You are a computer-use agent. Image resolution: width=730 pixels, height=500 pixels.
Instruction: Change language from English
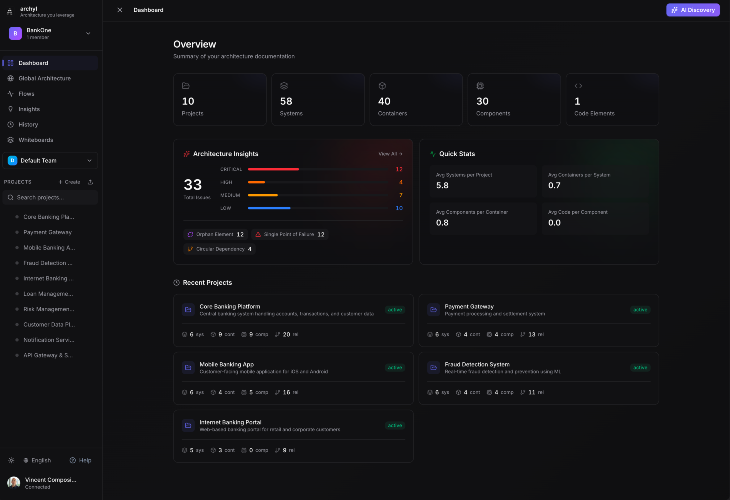(37, 460)
